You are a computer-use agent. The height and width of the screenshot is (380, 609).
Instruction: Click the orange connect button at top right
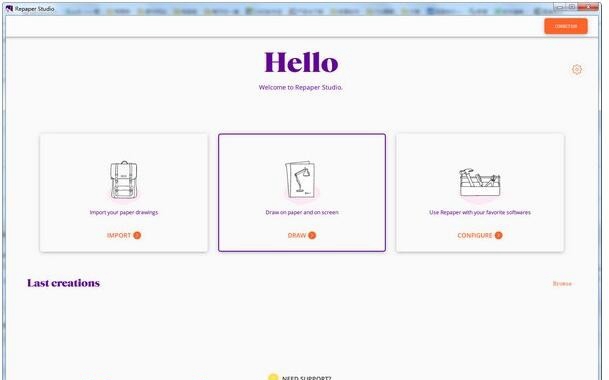[x=566, y=26]
